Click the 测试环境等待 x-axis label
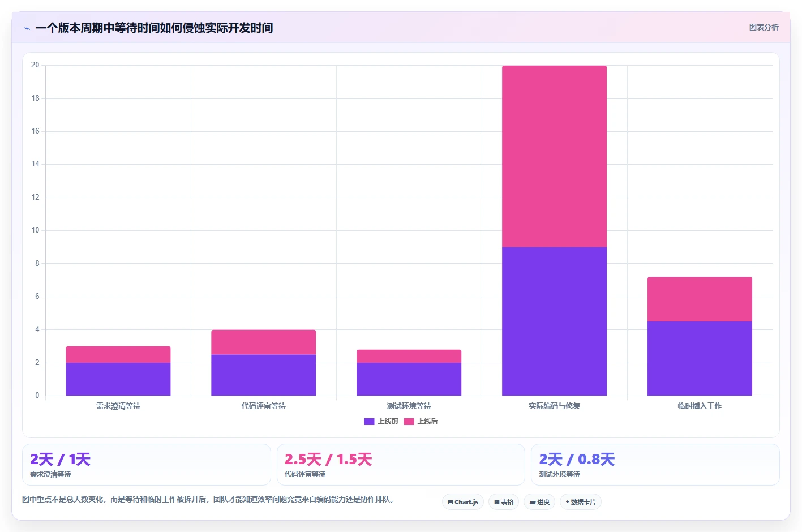This screenshot has width=802, height=532. click(409, 406)
